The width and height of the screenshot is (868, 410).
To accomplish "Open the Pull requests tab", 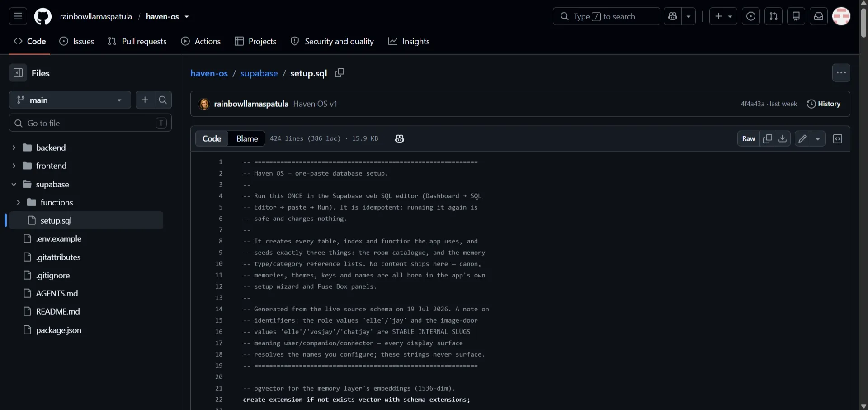I will (137, 41).
